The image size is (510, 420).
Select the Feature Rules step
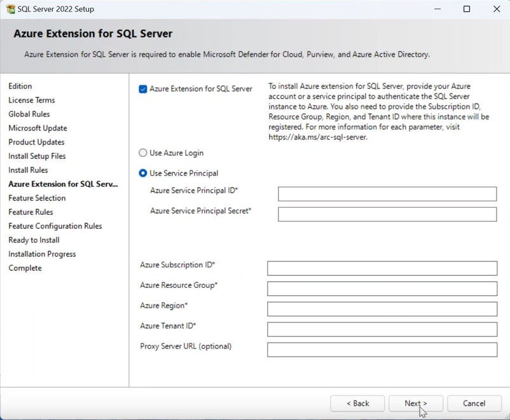31,212
